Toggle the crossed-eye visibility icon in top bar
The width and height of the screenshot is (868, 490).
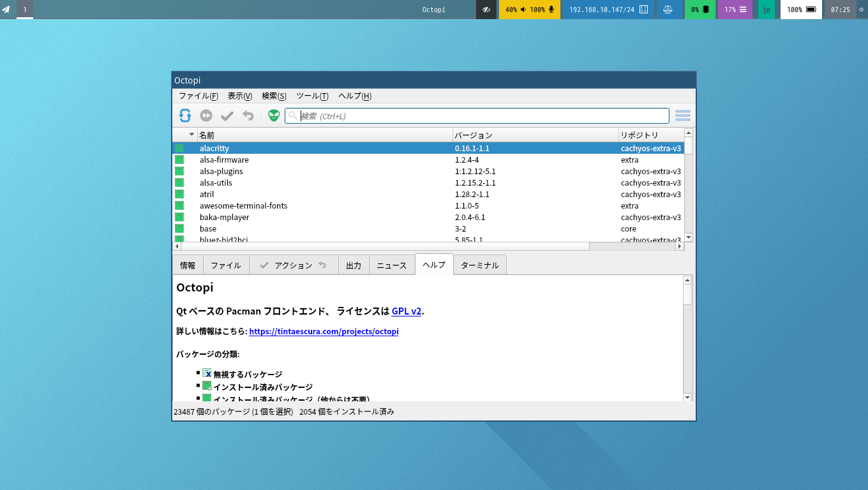point(486,10)
